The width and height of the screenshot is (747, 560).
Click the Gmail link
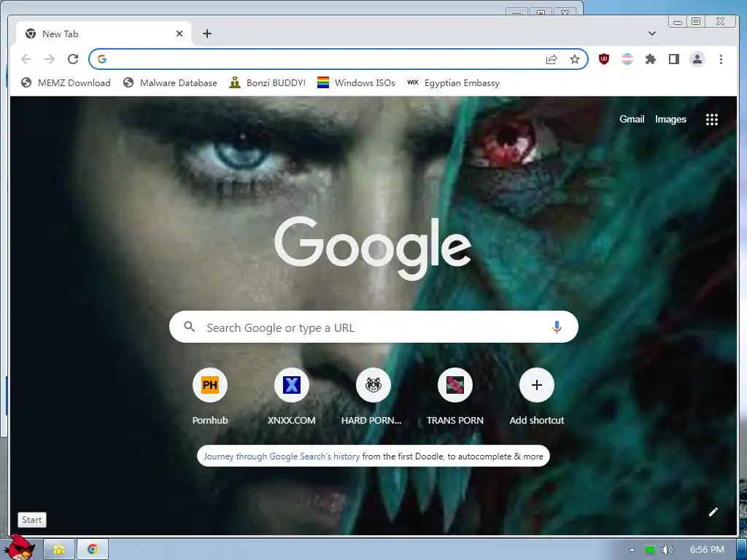[632, 119]
